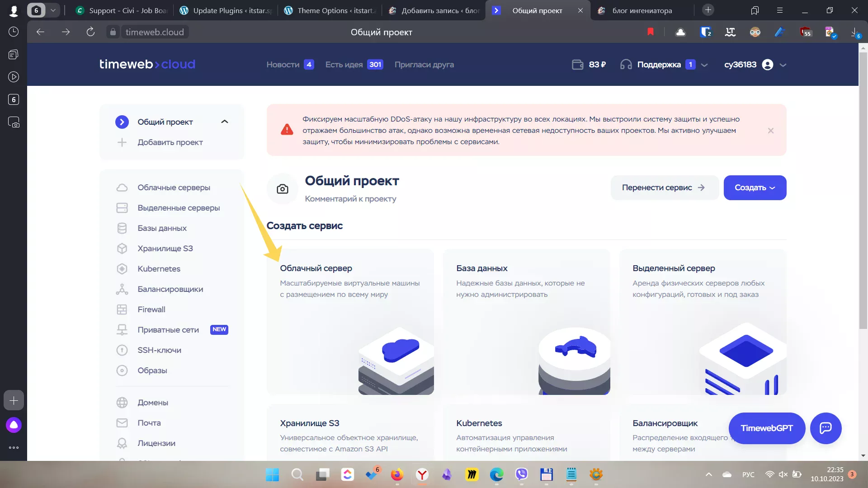Select the База данных service card
Viewport: 868px width, 488px height.
(x=526, y=322)
